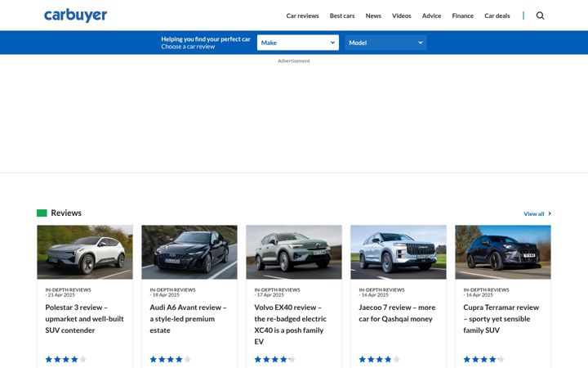Click the View all chevron arrow

(550, 213)
